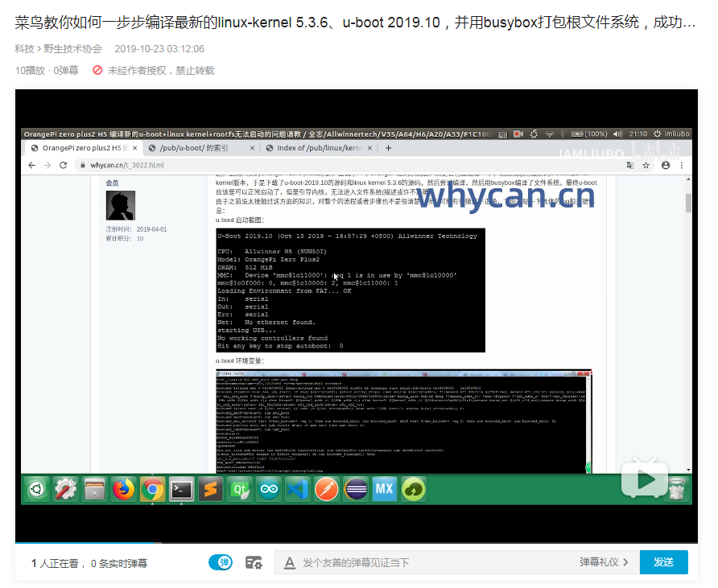
Task: Open the Trash icon in the dock
Action: (x=677, y=489)
